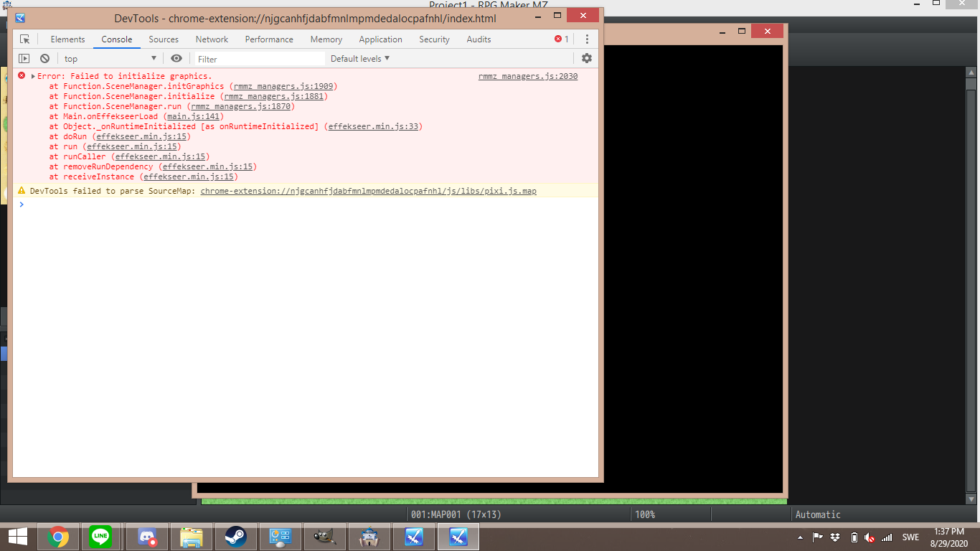Click the yellow warning icon for SourceMap
The image size is (980, 551).
22,191
